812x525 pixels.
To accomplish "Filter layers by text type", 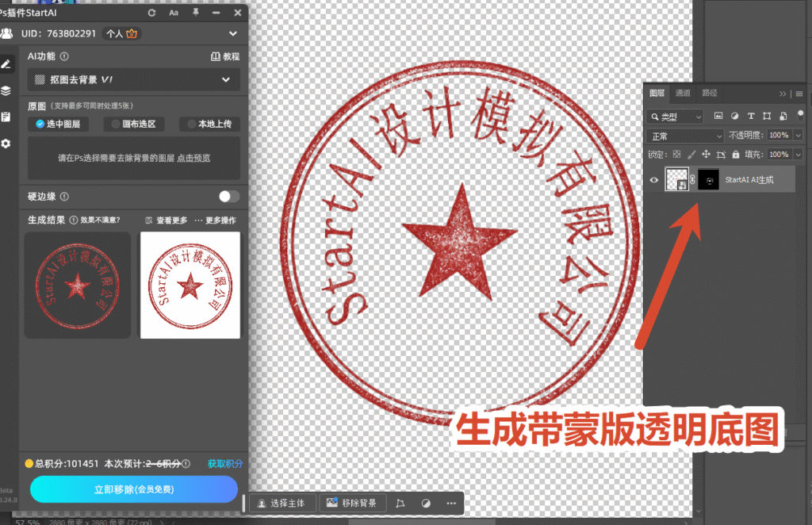I will click(x=751, y=116).
